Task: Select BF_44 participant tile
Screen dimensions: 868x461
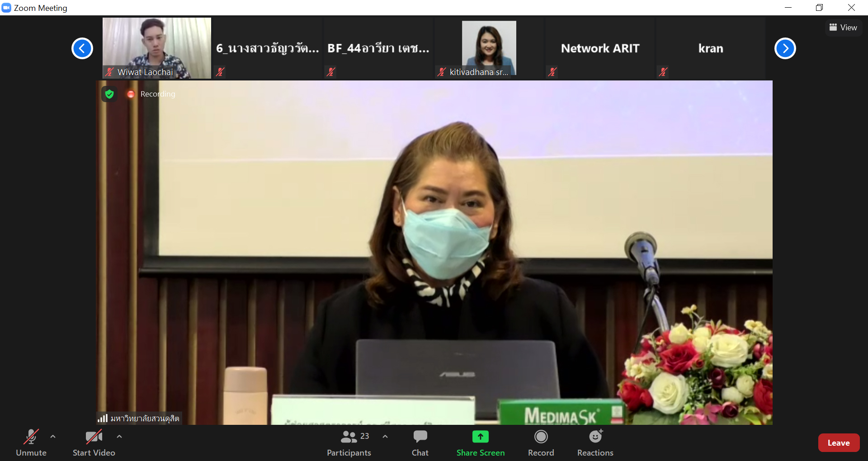Action: click(378, 48)
